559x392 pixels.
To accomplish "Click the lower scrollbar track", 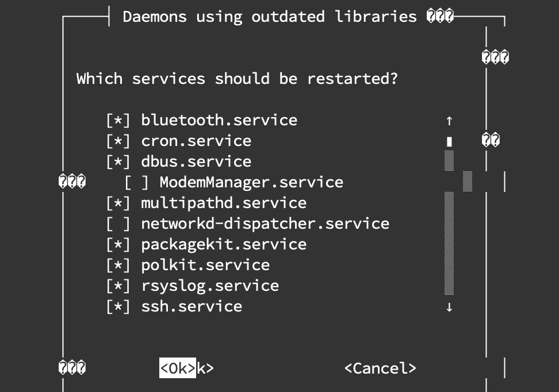I will click(x=449, y=243).
